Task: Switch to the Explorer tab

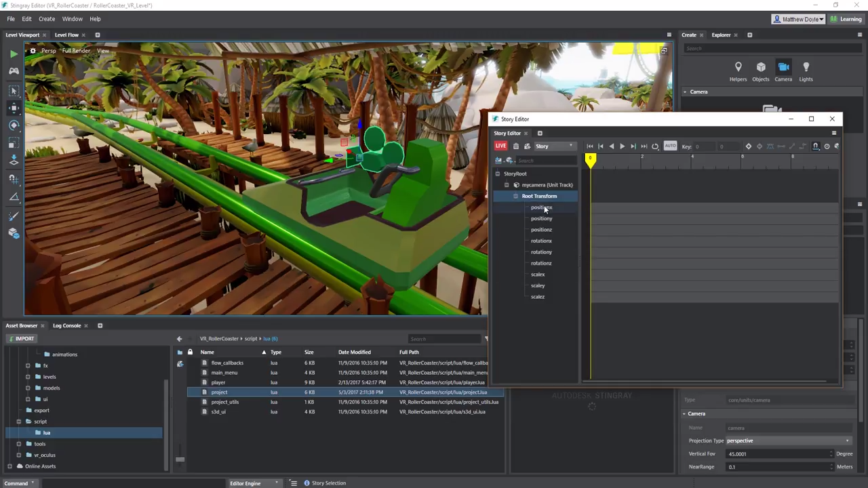Action: (721, 35)
